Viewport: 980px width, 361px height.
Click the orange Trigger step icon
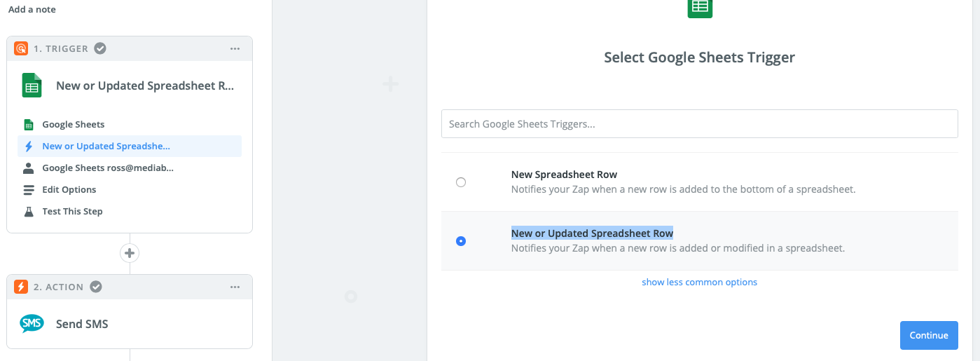[21, 48]
